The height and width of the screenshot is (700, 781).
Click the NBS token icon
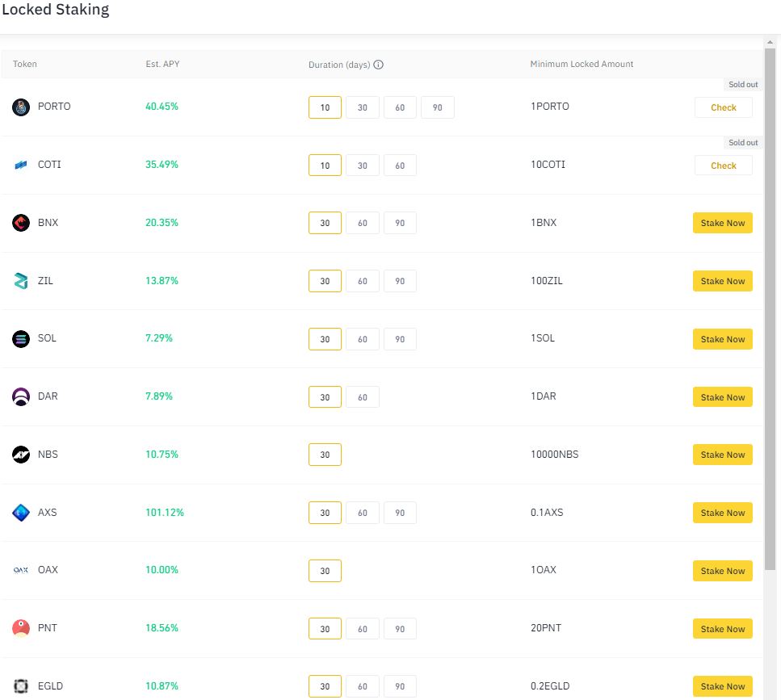point(21,454)
